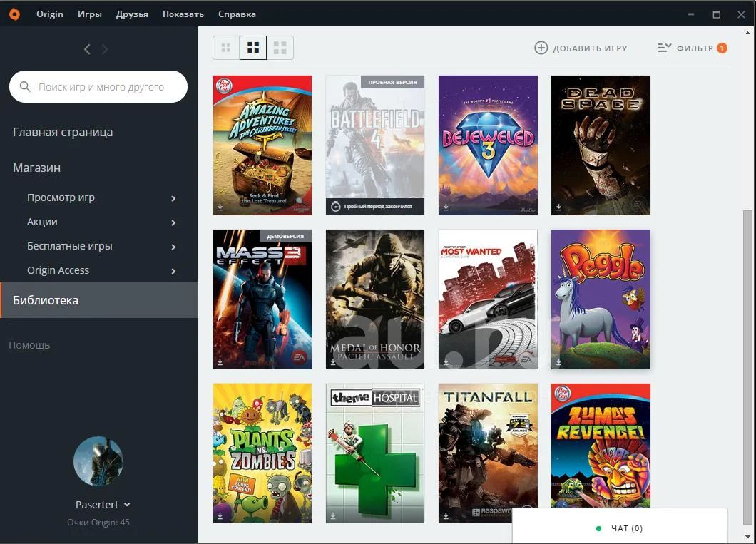
Task: Go to Главная страница
Action: click(x=63, y=132)
